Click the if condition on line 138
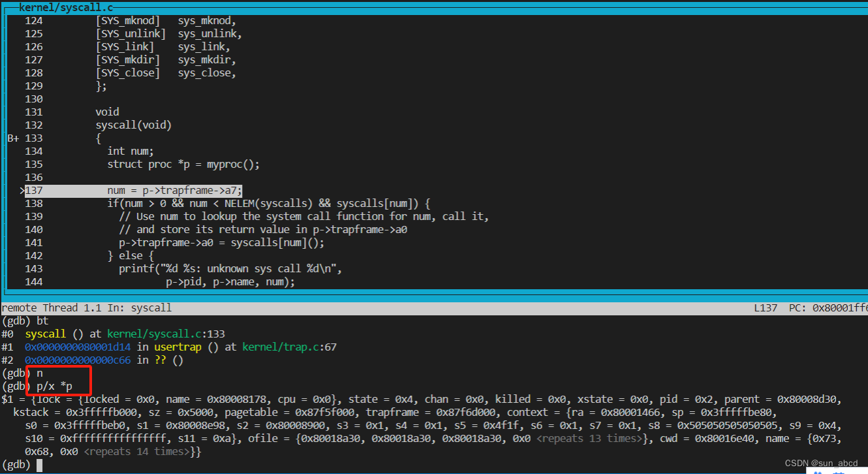 (x=269, y=204)
